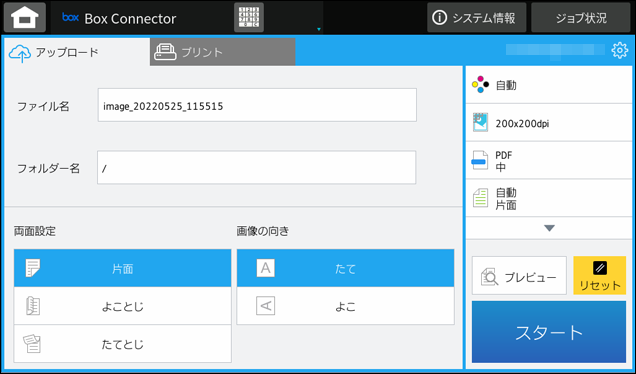Open color mode setting 自動
The height and width of the screenshot is (374, 636).
pos(549,85)
